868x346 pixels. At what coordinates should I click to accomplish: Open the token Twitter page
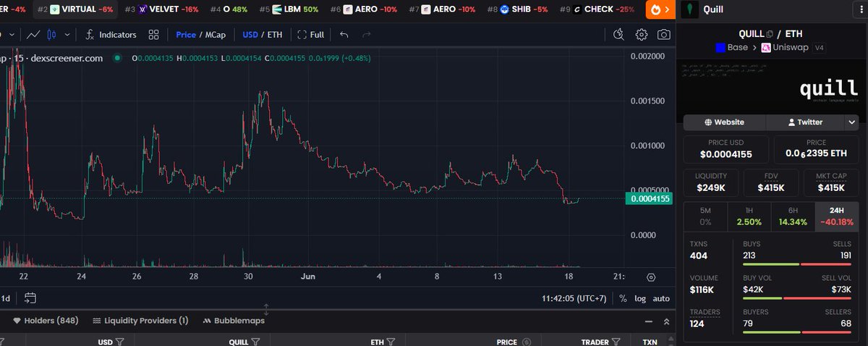[805, 122]
